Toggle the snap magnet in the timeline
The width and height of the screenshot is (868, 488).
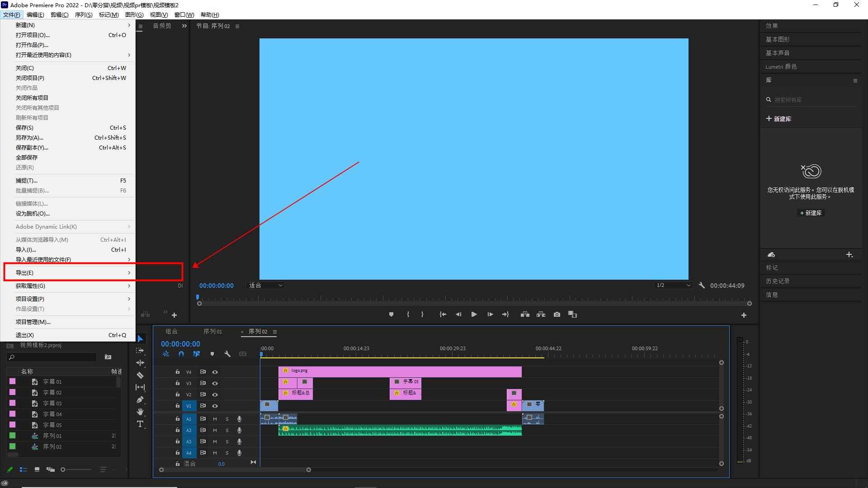tap(181, 354)
